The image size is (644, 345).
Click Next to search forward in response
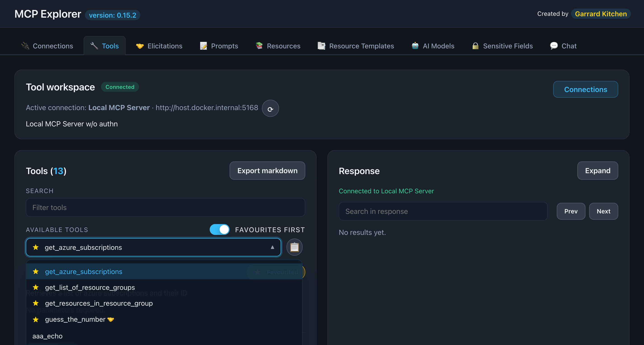click(603, 211)
